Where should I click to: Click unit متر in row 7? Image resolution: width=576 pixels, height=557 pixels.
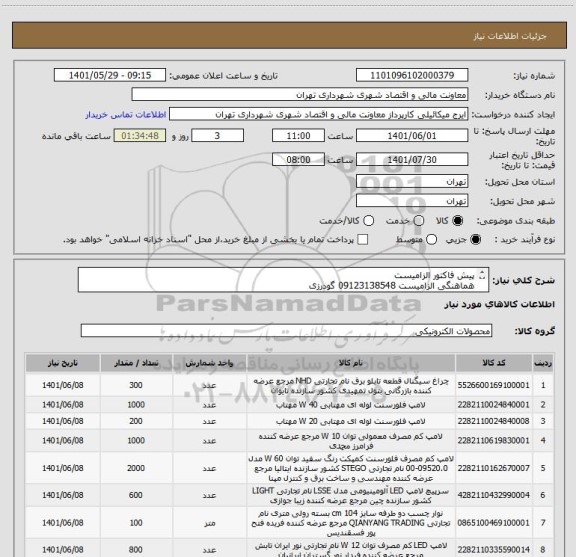click(x=209, y=523)
